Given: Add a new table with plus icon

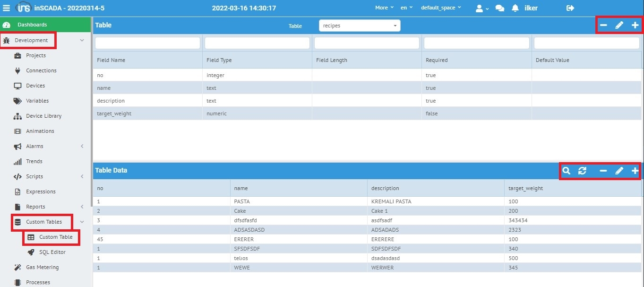Looking at the screenshot, I should coord(635,26).
